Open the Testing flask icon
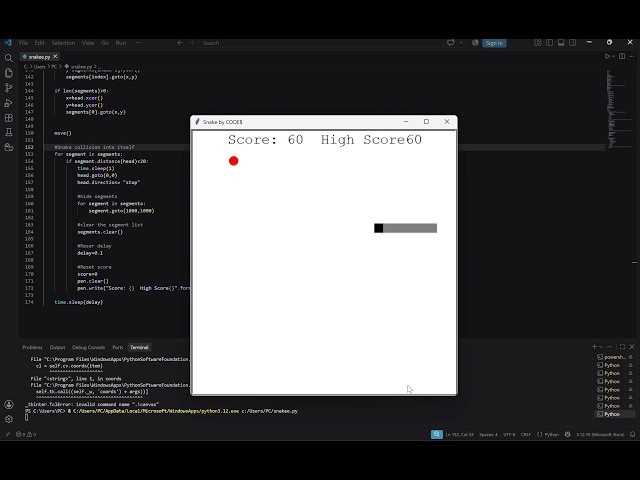 [9, 132]
